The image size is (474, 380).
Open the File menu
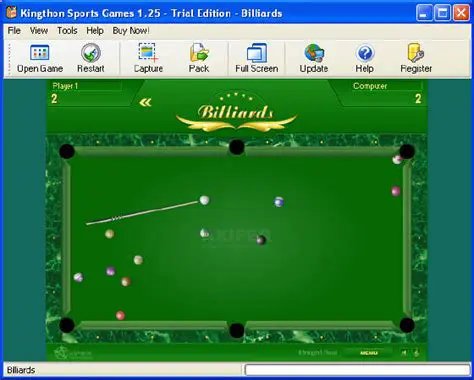pos(14,31)
